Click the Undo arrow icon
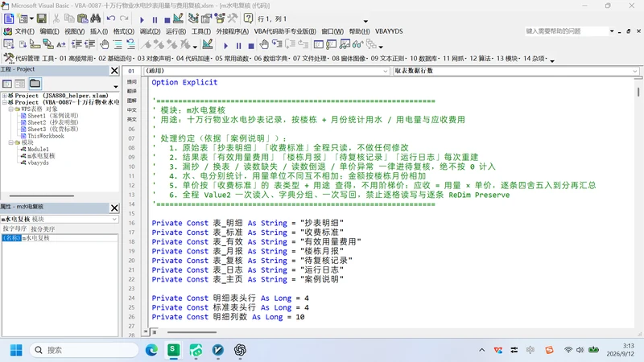 point(111,19)
